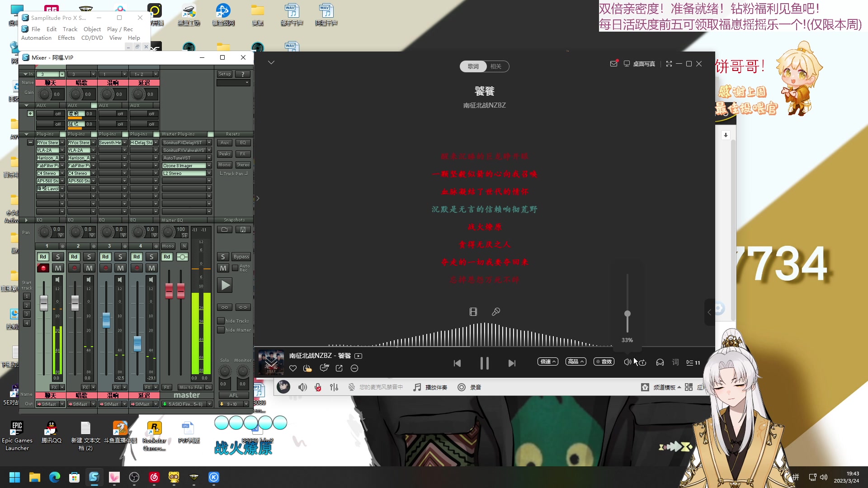Check the hide Tracks checkbox
This screenshot has height=488, width=868.
click(x=221, y=321)
